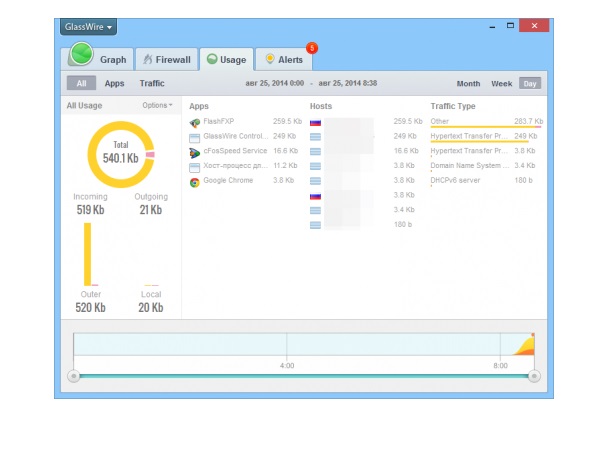Click the FlashFXP app icon
Viewport: 614px width, 460px height.
pyautogui.click(x=195, y=123)
